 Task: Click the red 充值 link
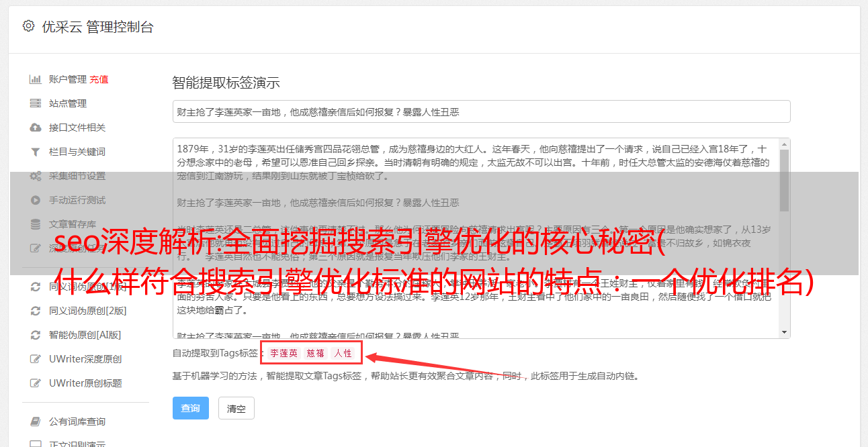tap(99, 79)
